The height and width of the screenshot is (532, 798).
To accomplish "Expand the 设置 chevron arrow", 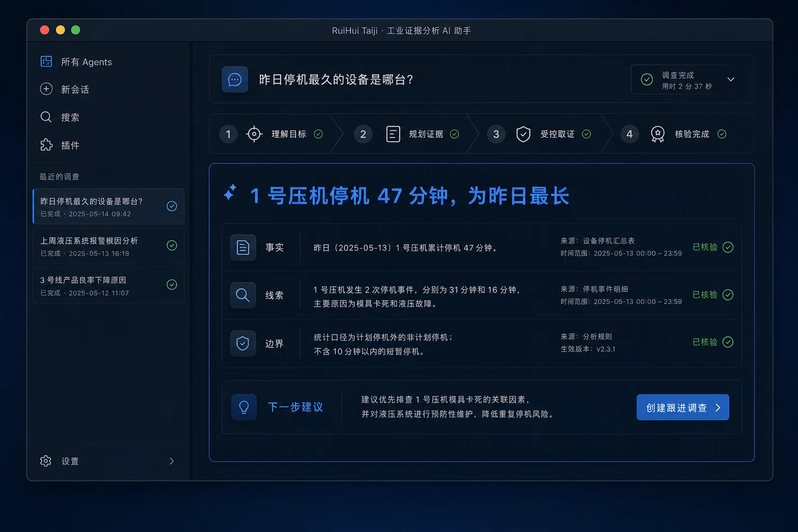I will click(x=171, y=461).
